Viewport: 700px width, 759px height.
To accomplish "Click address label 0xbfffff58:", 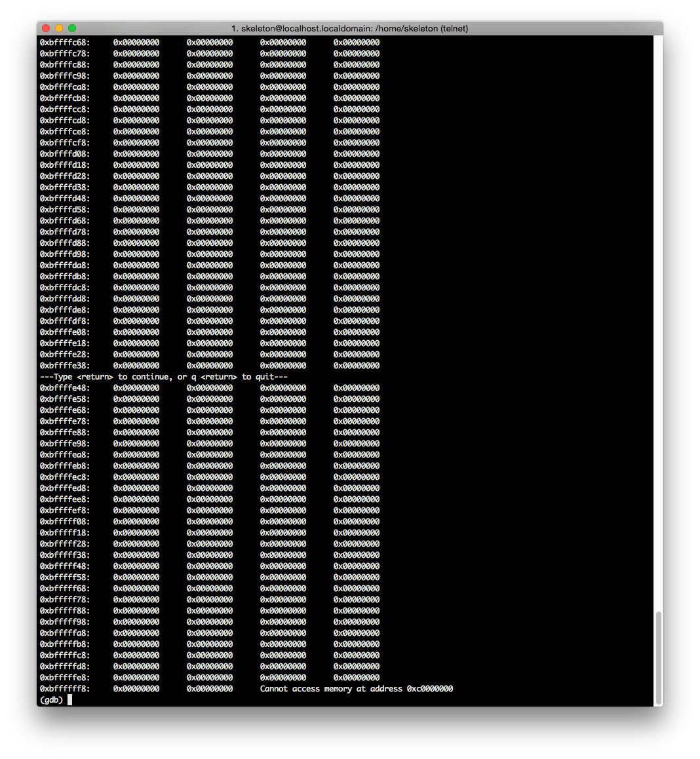I will [x=65, y=577].
